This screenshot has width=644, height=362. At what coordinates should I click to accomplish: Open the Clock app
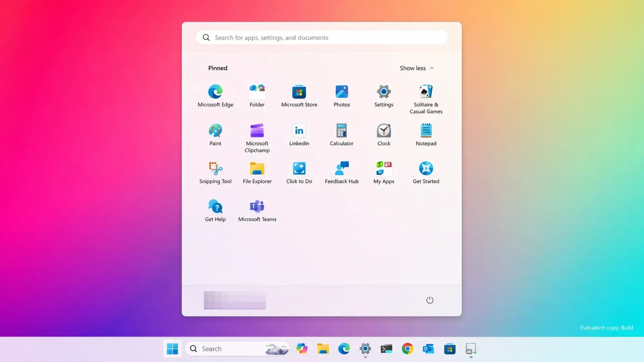click(x=384, y=135)
